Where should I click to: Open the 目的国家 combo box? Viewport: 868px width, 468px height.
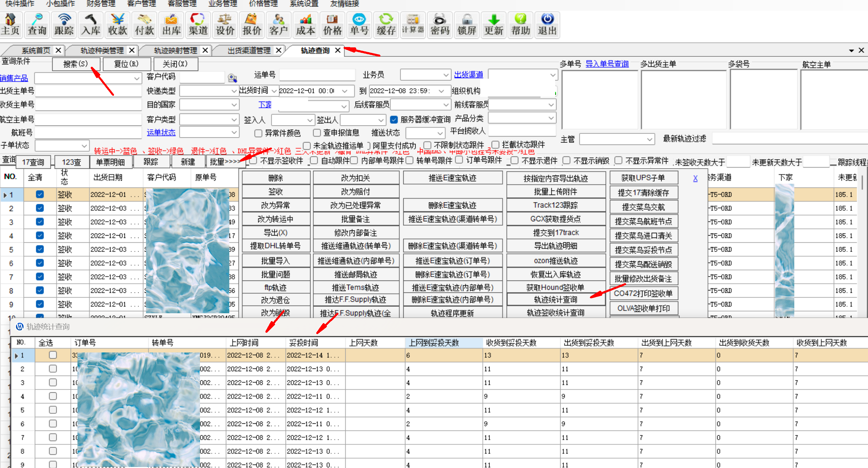coord(234,105)
